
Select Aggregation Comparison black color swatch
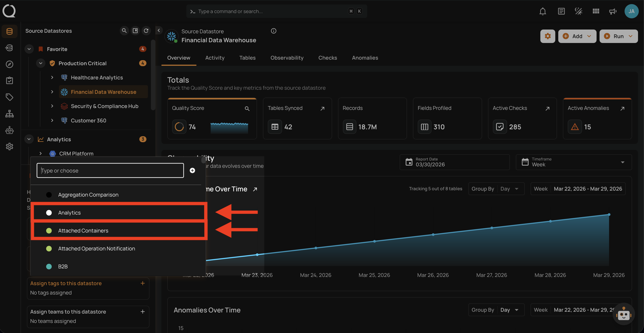(x=49, y=195)
